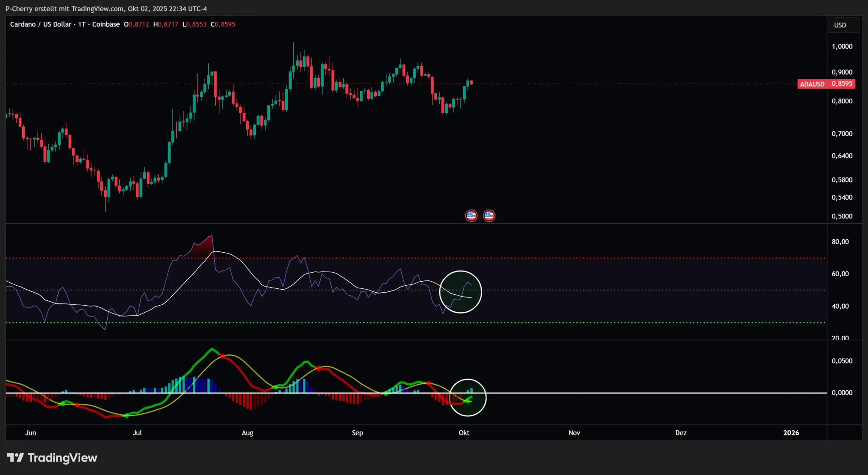Click the P-Cherry TradingView.com attribution text
The width and height of the screenshot is (868, 475).
[x=106, y=9]
